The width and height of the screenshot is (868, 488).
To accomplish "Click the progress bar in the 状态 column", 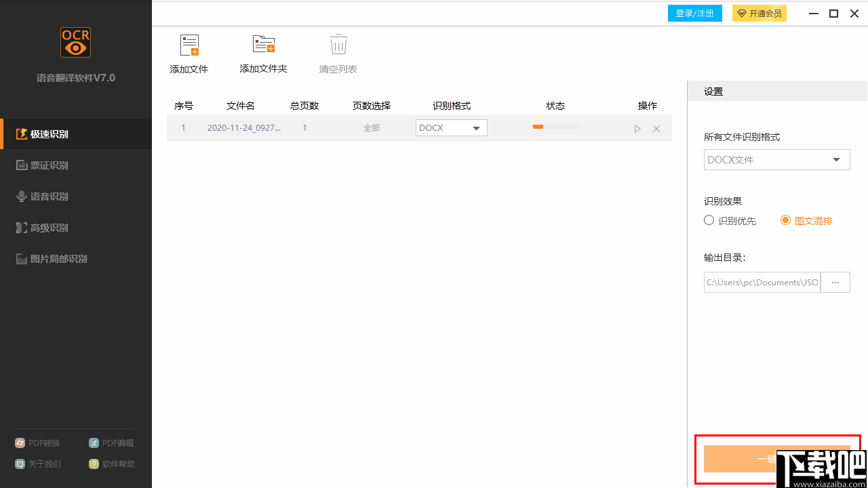I will point(555,127).
